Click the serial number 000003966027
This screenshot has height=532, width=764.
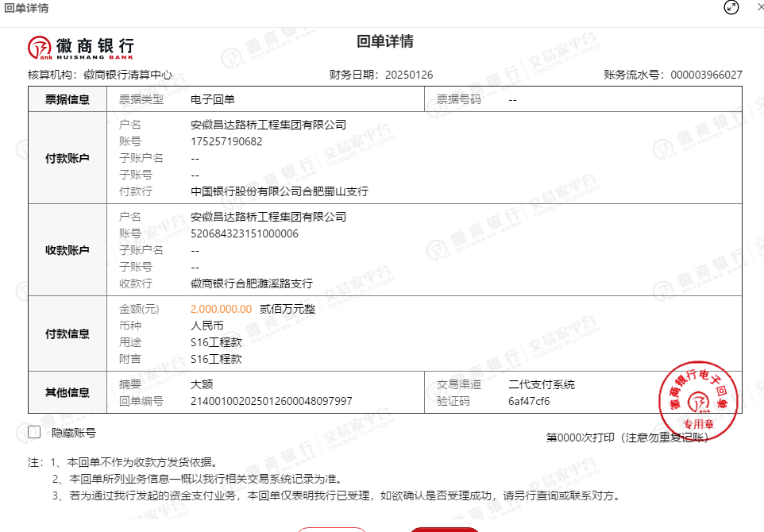(x=706, y=75)
